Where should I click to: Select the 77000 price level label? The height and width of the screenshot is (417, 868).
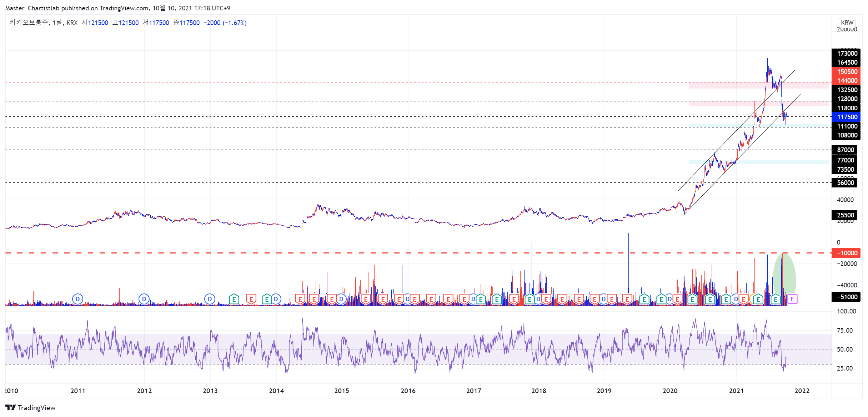pos(845,160)
